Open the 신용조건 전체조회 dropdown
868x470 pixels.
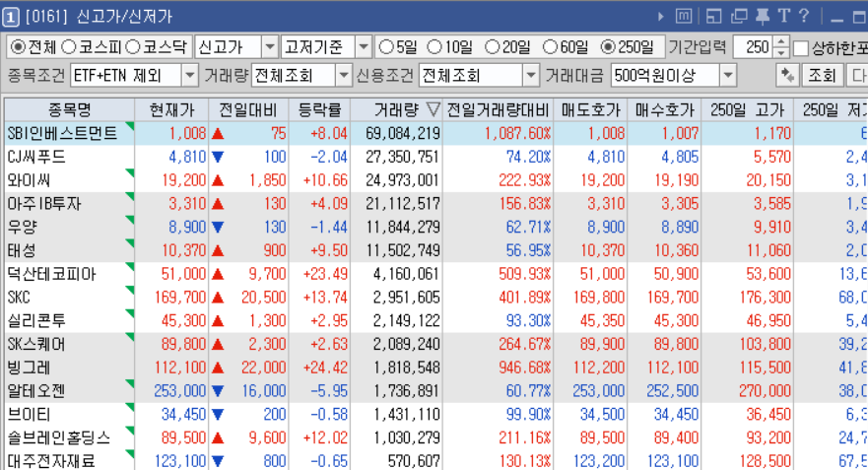pos(531,75)
